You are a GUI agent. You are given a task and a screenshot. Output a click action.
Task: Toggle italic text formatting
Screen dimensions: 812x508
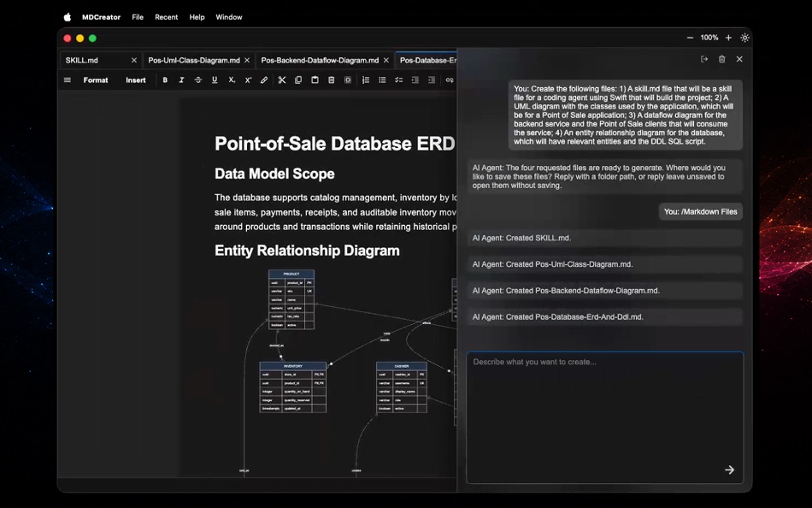181,80
